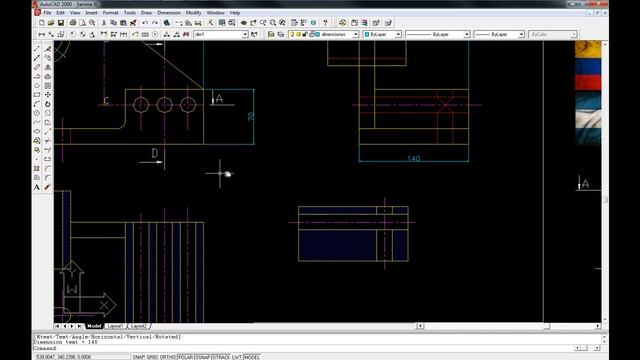Select the Model tab

pos(94,326)
